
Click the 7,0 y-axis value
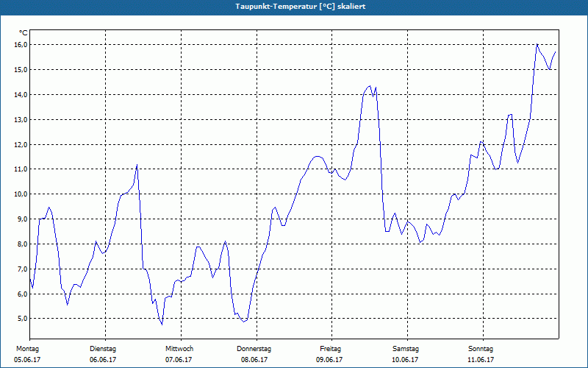[22, 269]
